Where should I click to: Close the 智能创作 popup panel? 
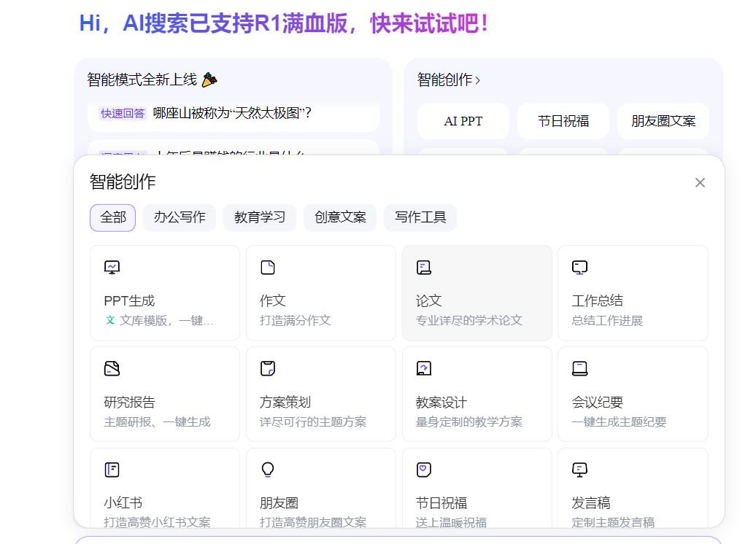pyautogui.click(x=700, y=183)
